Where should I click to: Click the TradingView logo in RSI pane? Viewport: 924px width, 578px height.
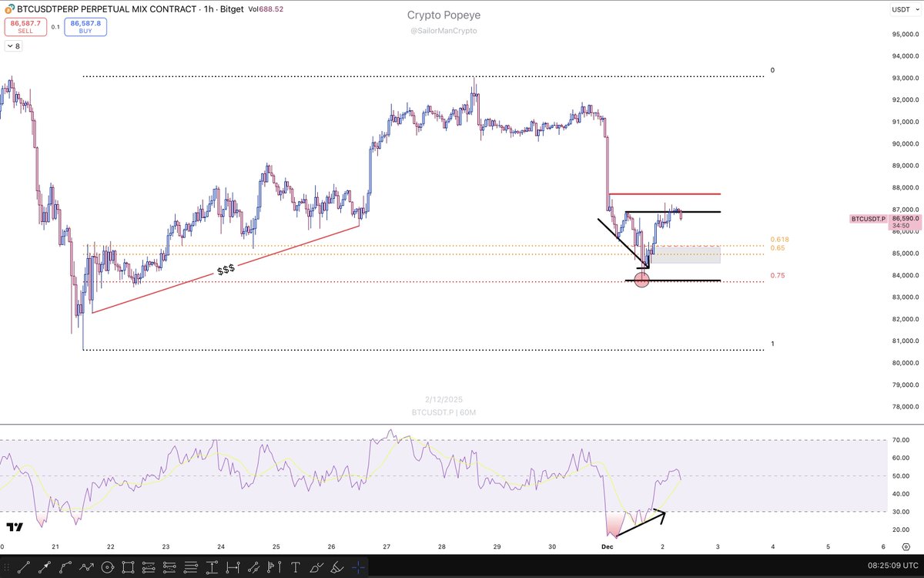[14, 527]
